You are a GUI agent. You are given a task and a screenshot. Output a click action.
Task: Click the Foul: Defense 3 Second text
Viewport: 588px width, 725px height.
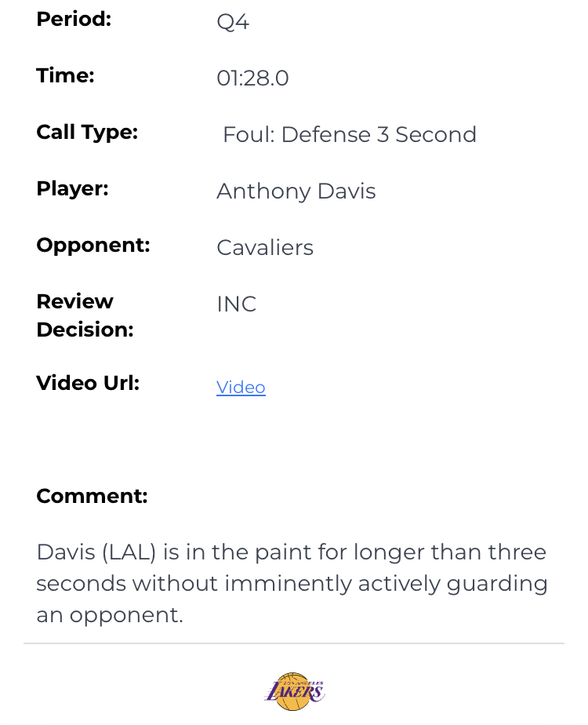[x=350, y=135]
